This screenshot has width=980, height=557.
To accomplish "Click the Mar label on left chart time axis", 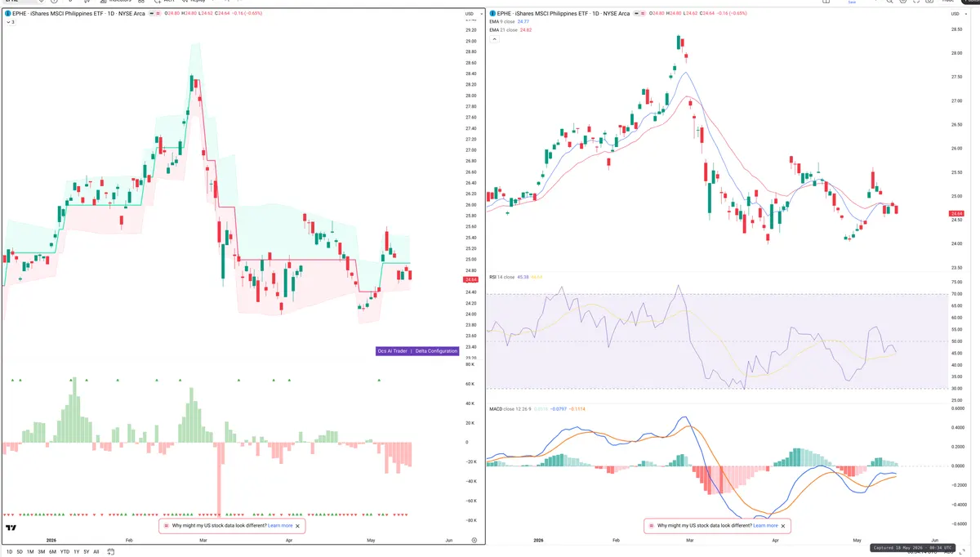I will click(x=203, y=541).
